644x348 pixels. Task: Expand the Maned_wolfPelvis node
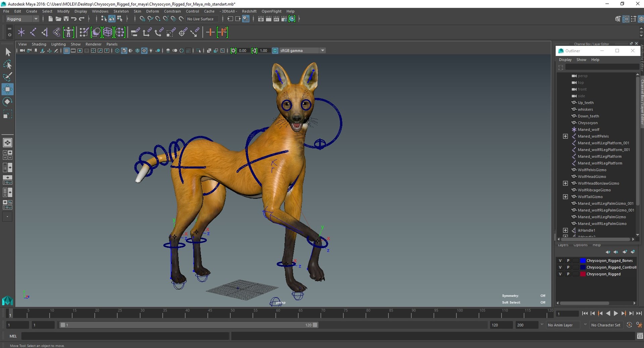[x=565, y=136]
